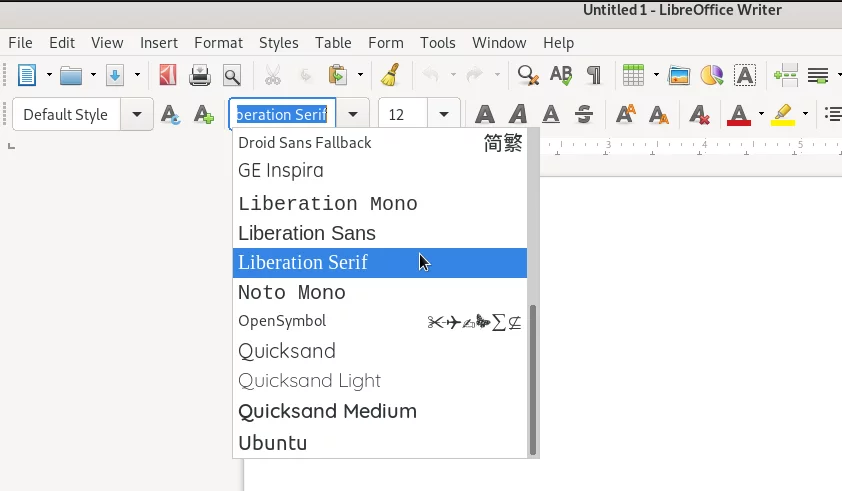Click the Save document icon

[115, 75]
